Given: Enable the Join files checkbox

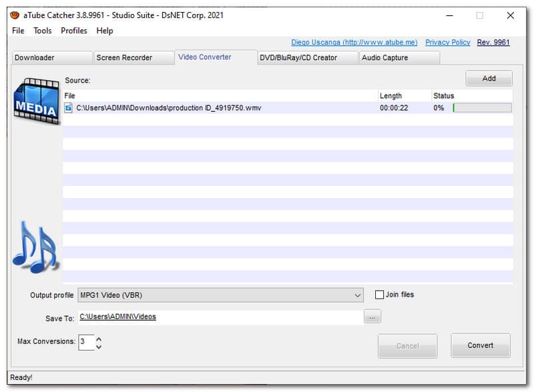Looking at the screenshot, I should click(380, 295).
